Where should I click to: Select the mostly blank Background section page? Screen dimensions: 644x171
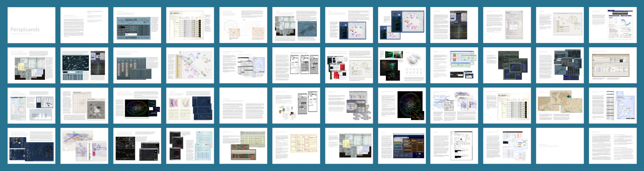[560, 146]
